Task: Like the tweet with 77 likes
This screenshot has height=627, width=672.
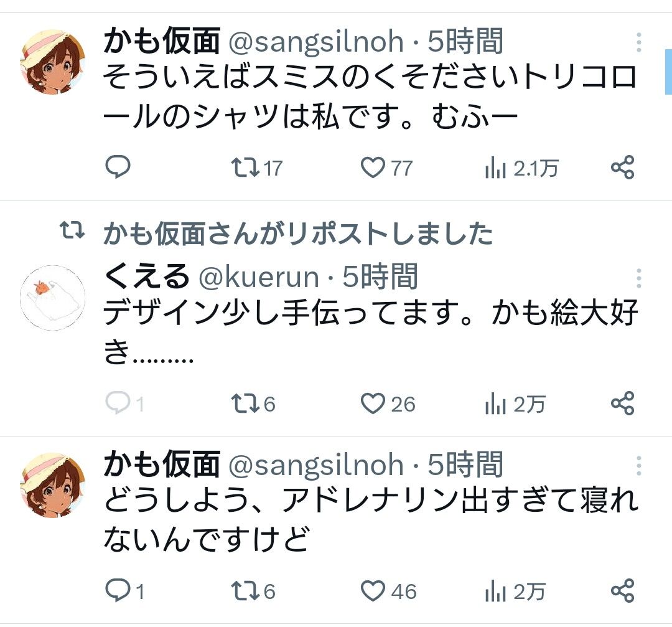Action: click(373, 167)
